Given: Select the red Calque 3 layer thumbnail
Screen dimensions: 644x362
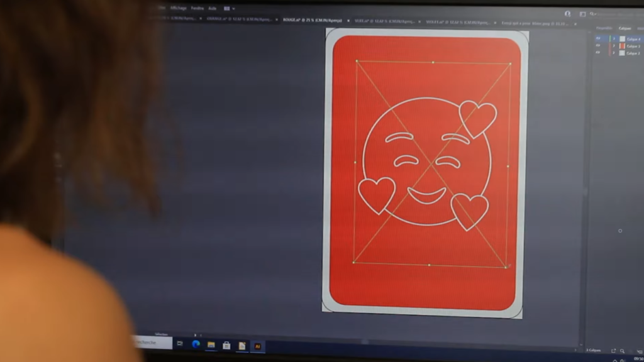Looking at the screenshot, I should coord(622,46).
